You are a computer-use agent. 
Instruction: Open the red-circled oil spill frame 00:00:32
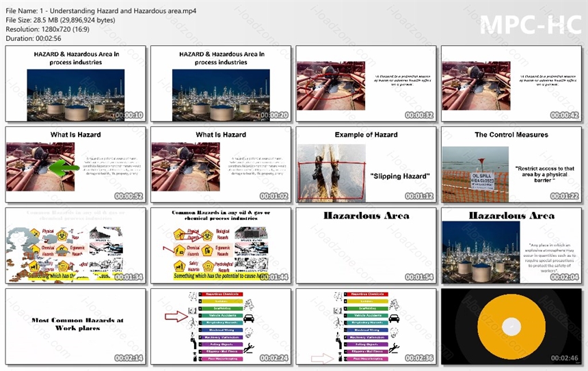(366, 83)
